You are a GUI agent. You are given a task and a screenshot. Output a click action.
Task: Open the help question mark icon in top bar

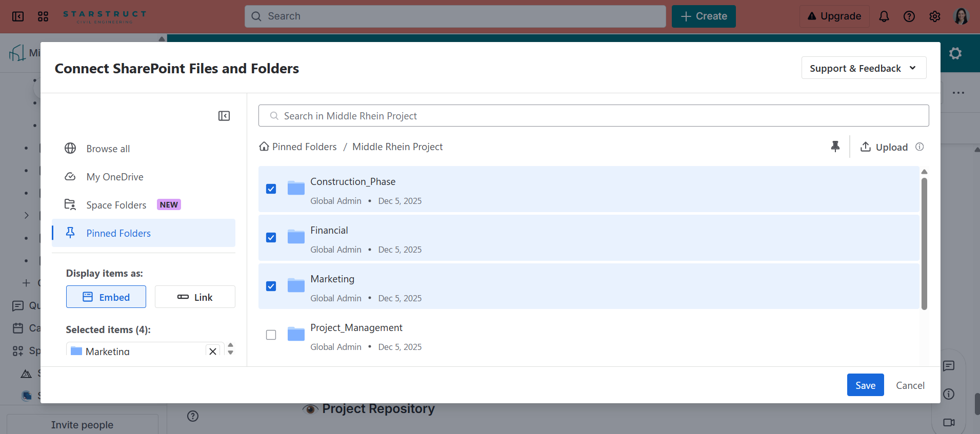[909, 16]
